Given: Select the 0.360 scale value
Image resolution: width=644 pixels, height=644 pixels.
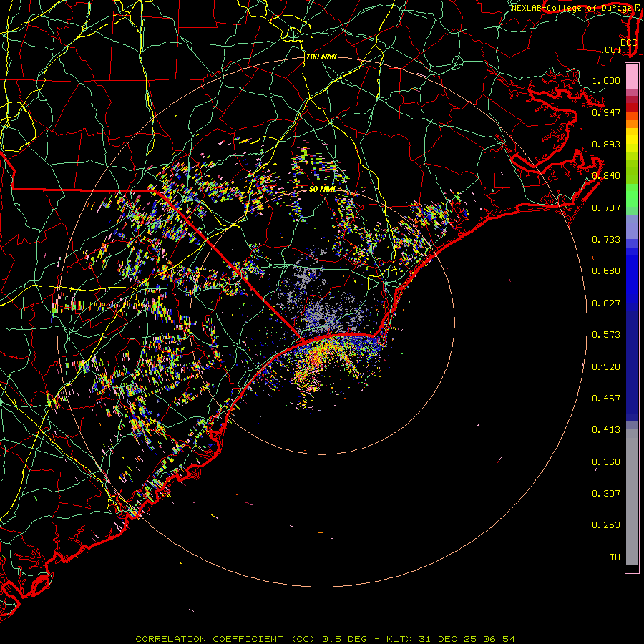Looking at the screenshot, I should coord(606,462).
